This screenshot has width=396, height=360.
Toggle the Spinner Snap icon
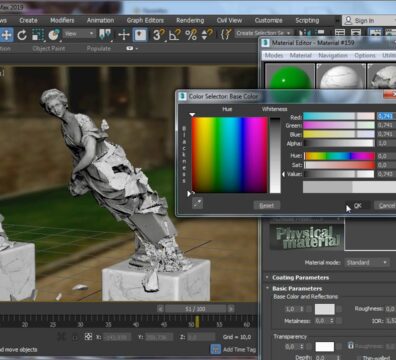[x=207, y=35]
